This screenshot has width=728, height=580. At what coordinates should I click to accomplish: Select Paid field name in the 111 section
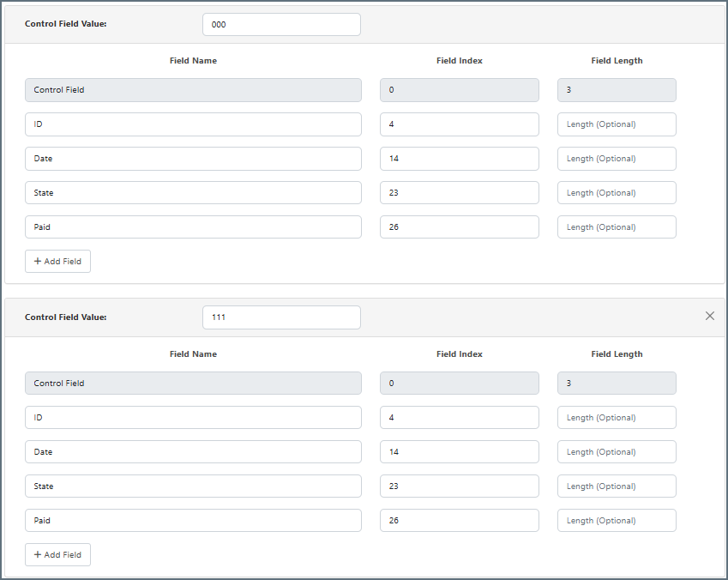193,521
